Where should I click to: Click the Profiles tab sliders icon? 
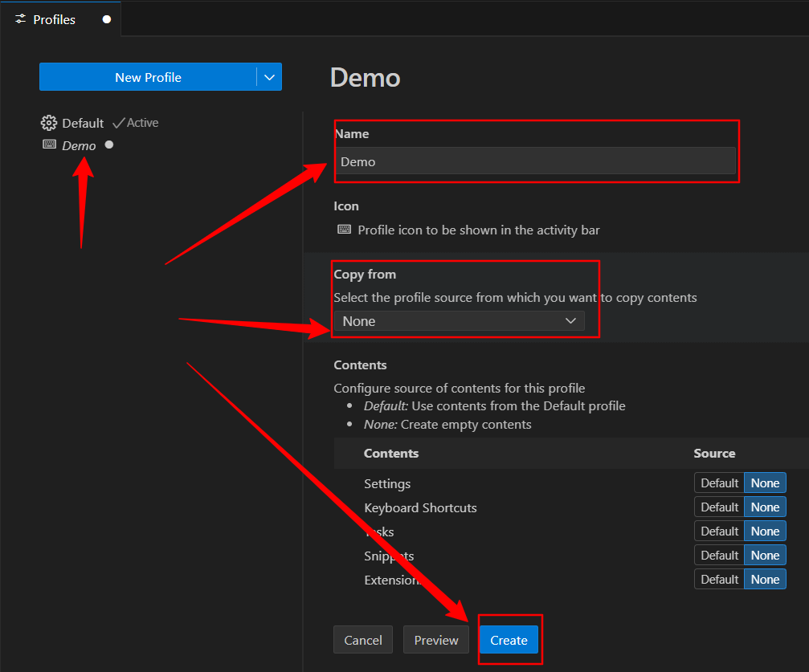(x=21, y=19)
